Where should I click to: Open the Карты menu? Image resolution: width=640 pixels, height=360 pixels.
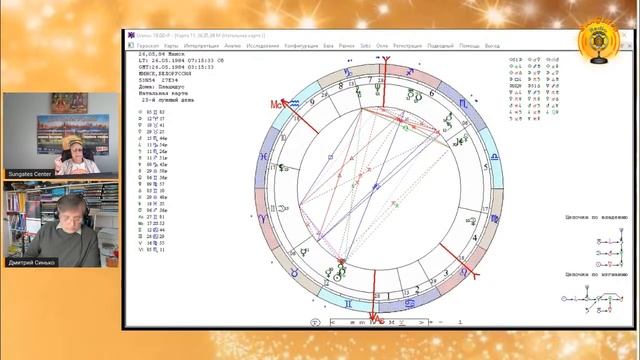pos(171,46)
